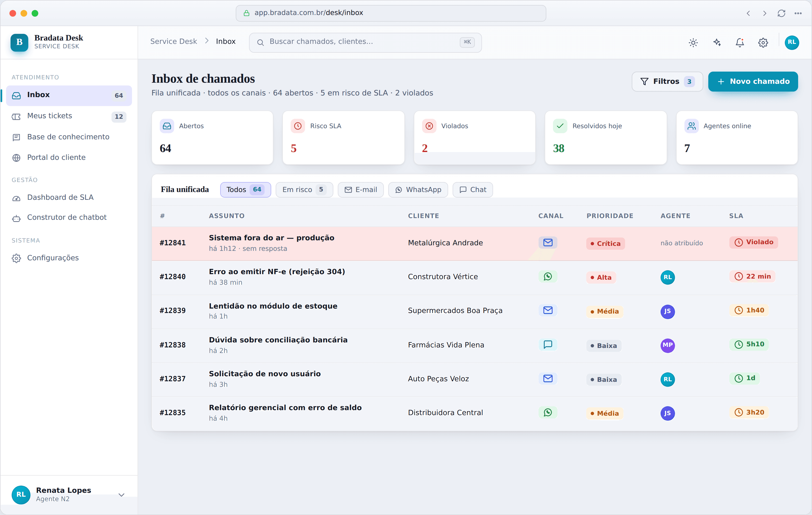Click the Service Desk breadcrumb link
Screen dimensions: 812x515
[x=173, y=42]
